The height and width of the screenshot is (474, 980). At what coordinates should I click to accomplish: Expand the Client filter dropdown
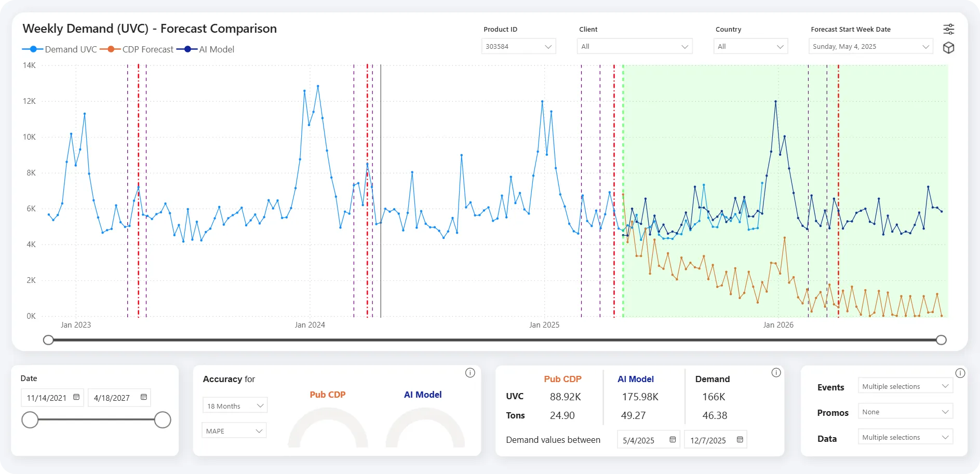click(x=635, y=46)
